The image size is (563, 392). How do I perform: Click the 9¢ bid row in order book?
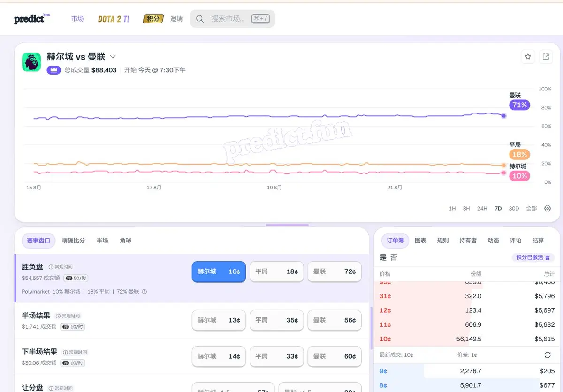tap(466, 371)
